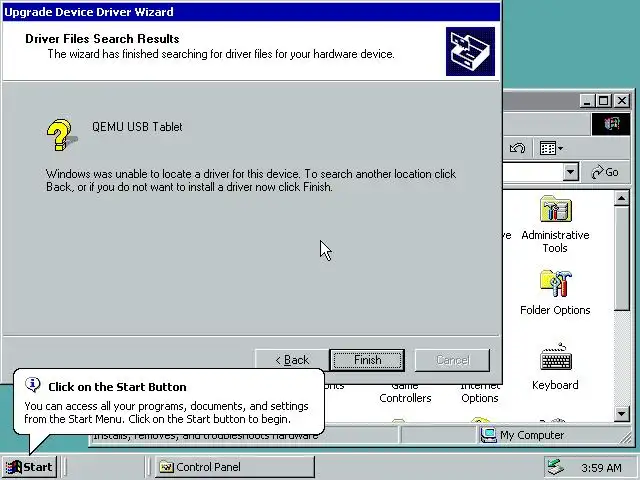The height and width of the screenshot is (480, 640).
Task: Click the Internet Options label
Action: pos(480,392)
